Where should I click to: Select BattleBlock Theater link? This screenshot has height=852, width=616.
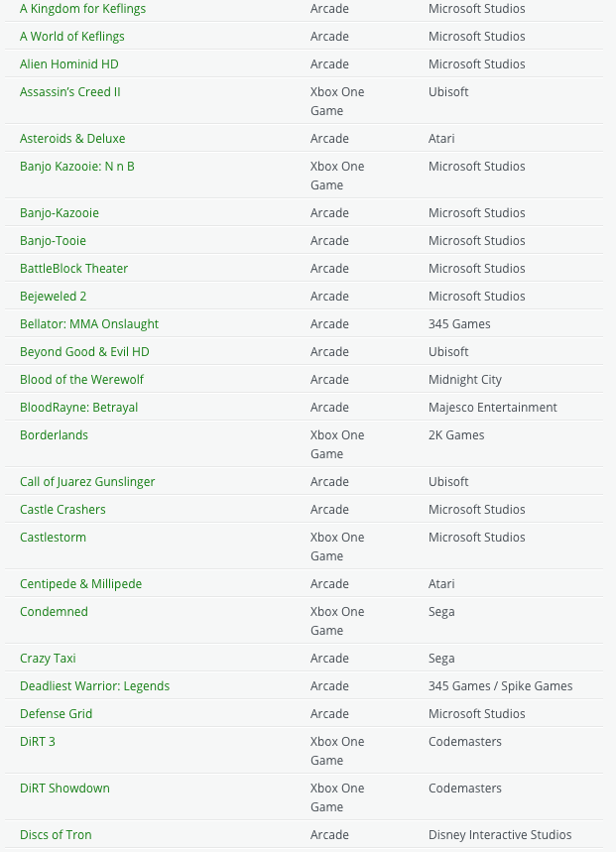click(x=73, y=269)
